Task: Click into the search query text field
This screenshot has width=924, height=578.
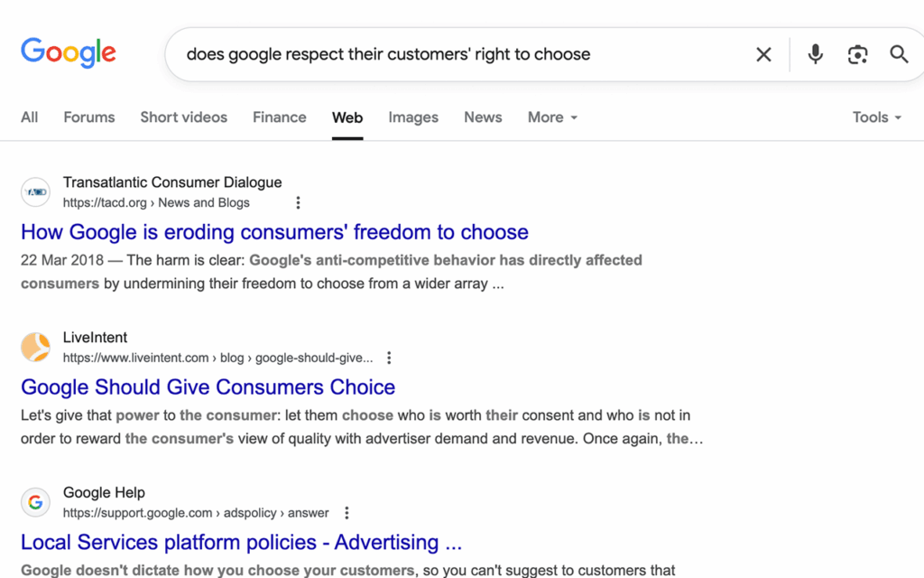Action: (451, 54)
